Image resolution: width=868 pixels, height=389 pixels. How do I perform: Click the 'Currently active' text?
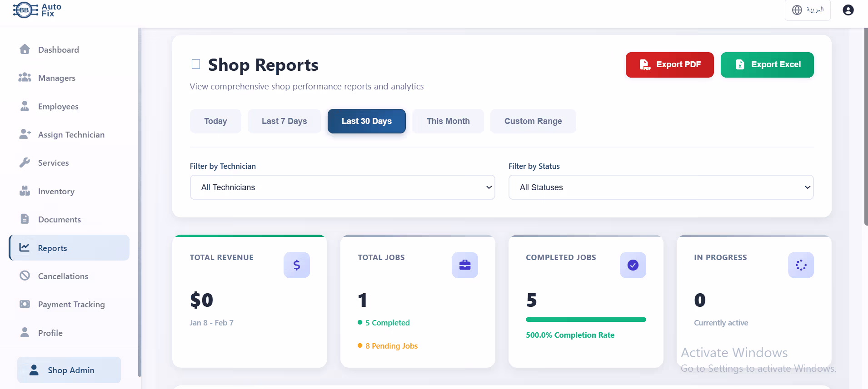coord(721,323)
